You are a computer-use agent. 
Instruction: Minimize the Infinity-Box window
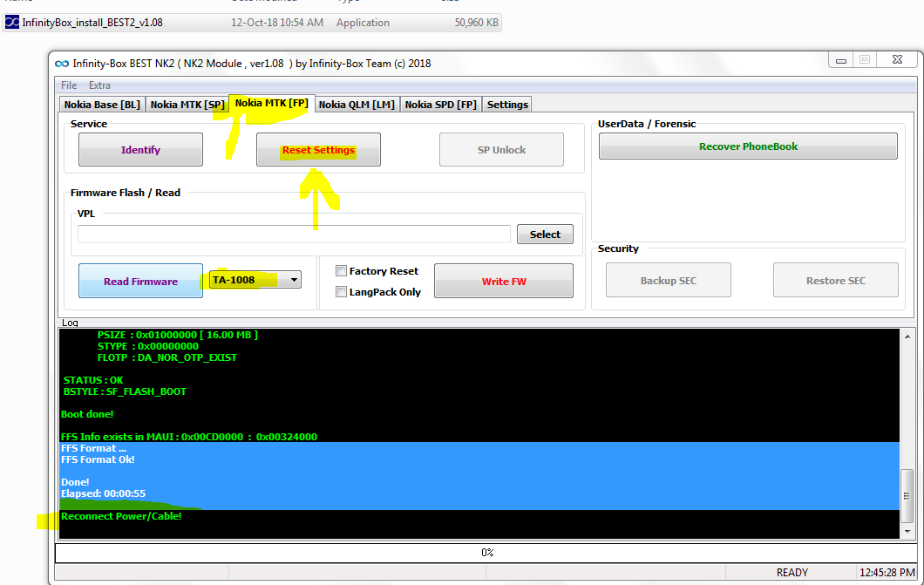pos(841,60)
